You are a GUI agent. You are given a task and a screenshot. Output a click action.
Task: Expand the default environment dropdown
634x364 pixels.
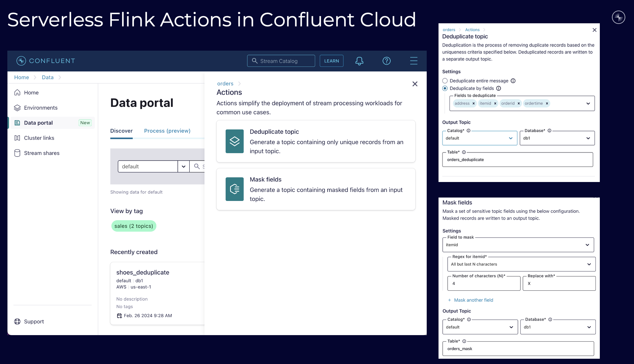click(184, 166)
